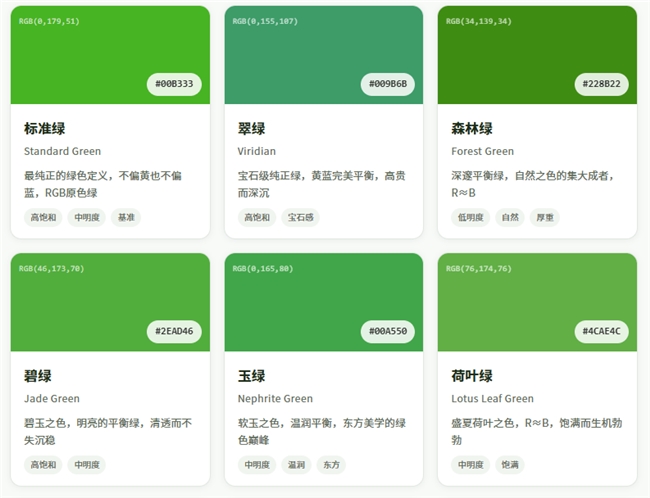Image resolution: width=650 pixels, height=498 pixels.
Task: Click the 碧绿 description about 碧玉之色
Action: pyautogui.click(x=108, y=432)
